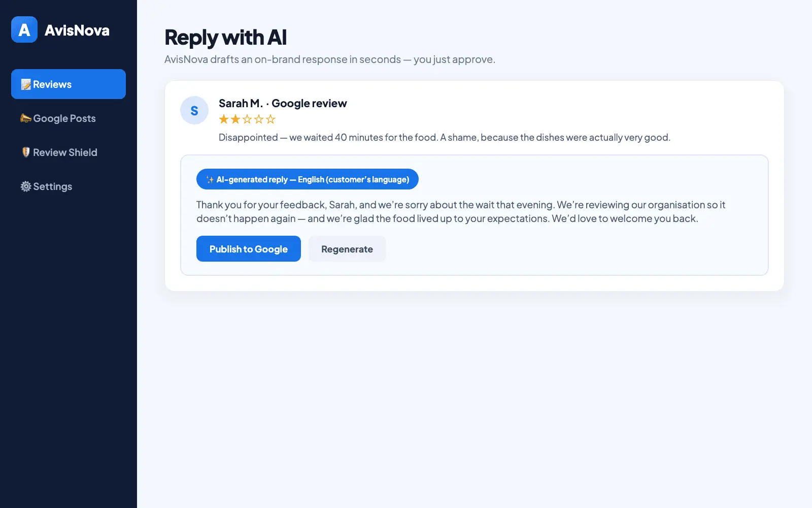The width and height of the screenshot is (812, 508).
Task: Publish the reply to Google
Action: tap(249, 249)
